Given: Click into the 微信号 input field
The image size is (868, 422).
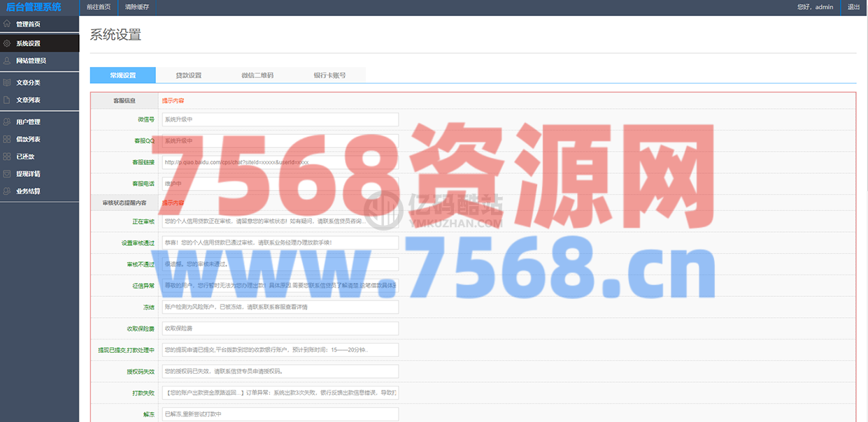Looking at the screenshot, I should click(280, 119).
